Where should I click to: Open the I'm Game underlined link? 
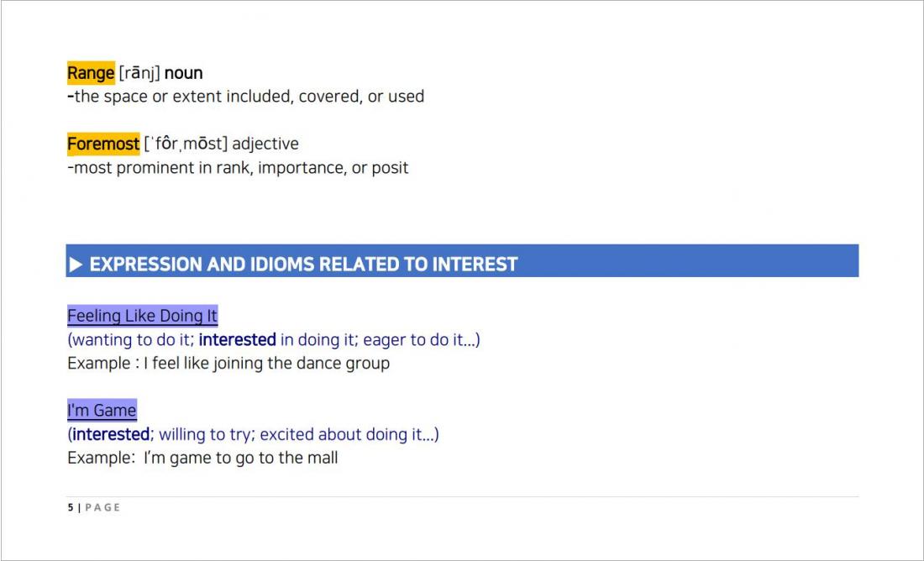pos(102,410)
